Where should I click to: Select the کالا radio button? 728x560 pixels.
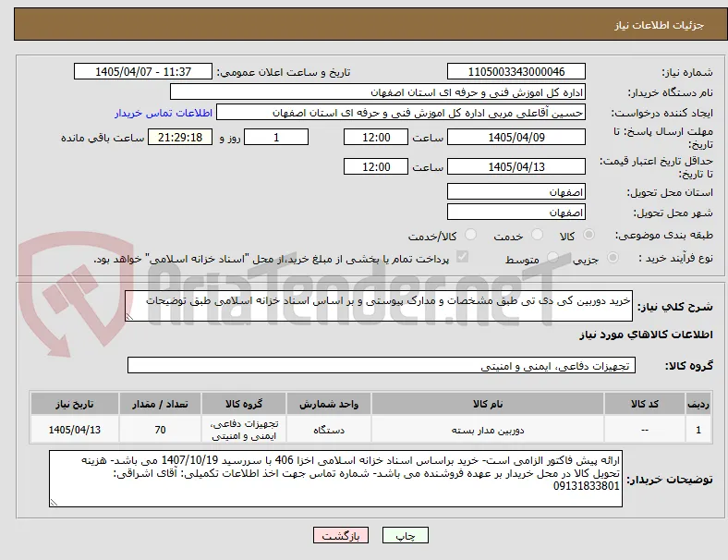(x=588, y=235)
